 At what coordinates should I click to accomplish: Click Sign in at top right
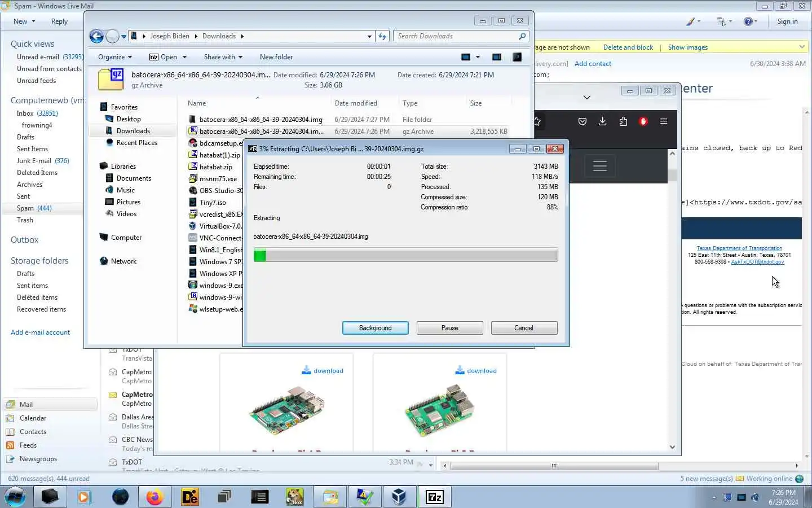787,21
